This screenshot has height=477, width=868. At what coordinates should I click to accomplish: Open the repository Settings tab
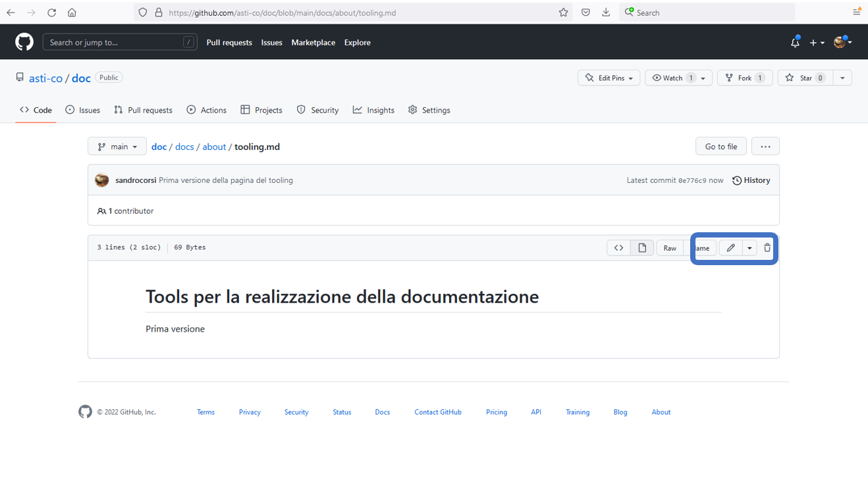point(429,110)
